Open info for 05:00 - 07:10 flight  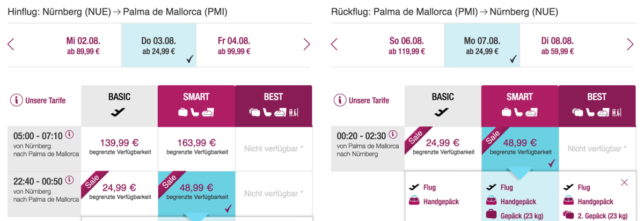(69, 135)
